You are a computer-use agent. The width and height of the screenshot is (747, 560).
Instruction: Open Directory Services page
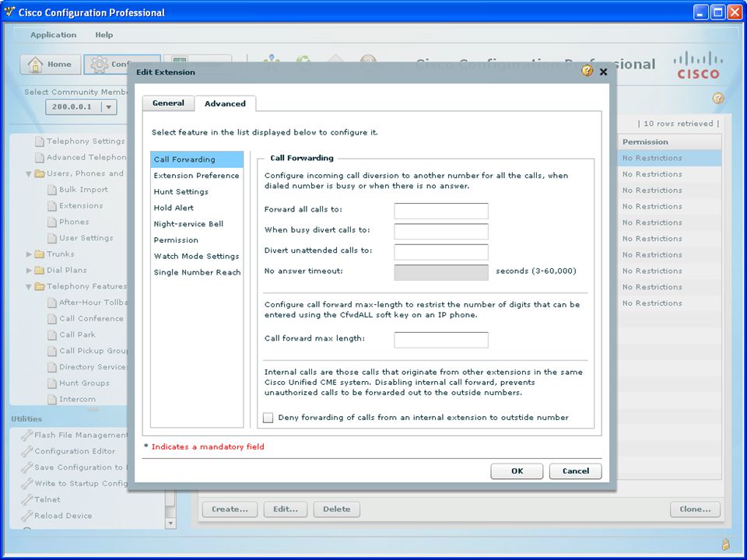[x=88, y=367]
